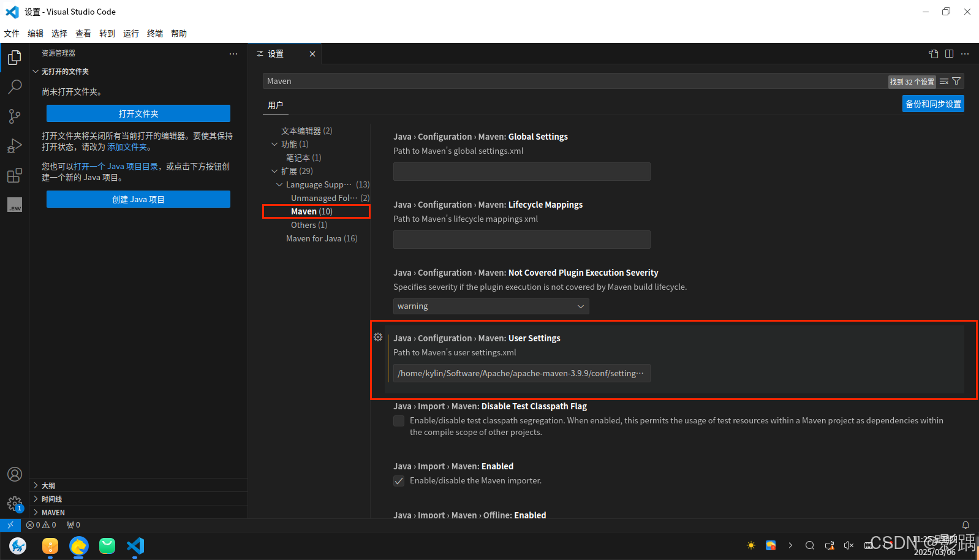This screenshot has width=979, height=560.
Task: Open editor more actions ellipsis
Action: [x=965, y=54]
